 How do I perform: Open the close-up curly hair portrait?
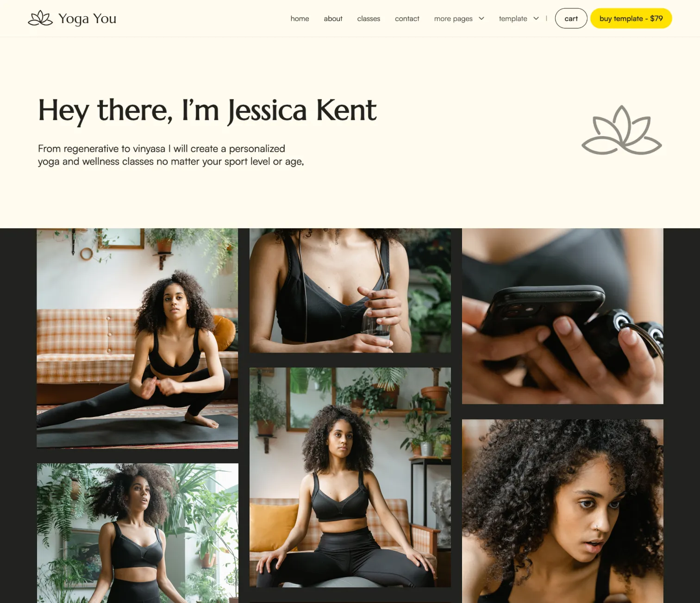point(562,511)
